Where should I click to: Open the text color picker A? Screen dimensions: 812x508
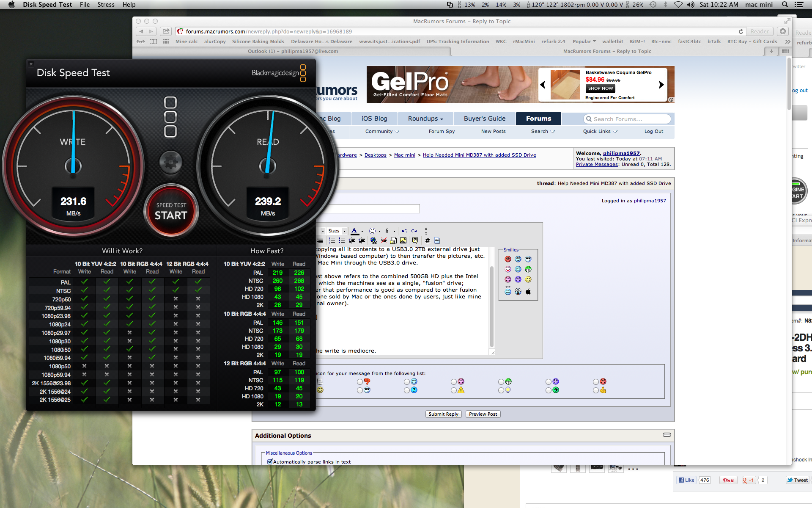click(x=354, y=231)
